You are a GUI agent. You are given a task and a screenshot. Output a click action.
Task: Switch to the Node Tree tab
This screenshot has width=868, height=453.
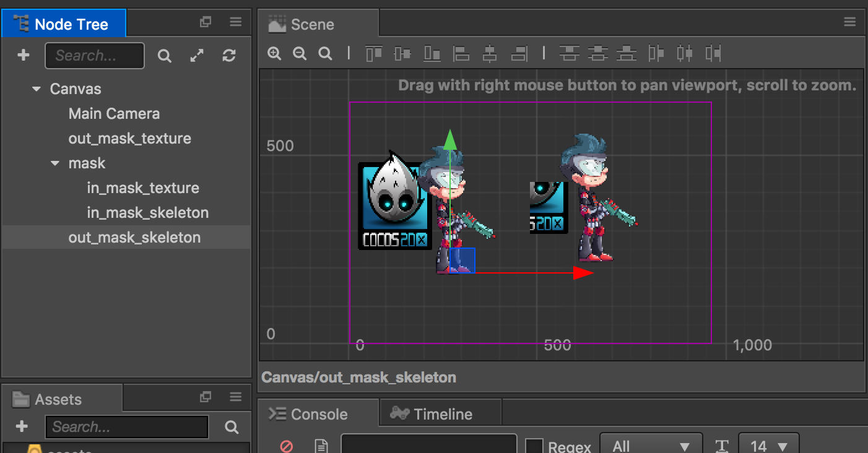[x=64, y=24]
